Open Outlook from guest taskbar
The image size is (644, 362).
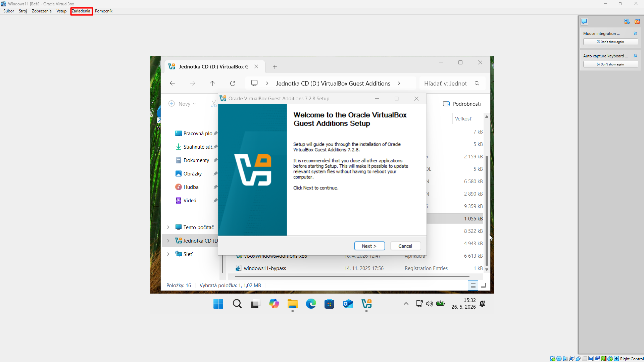[348, 304]
